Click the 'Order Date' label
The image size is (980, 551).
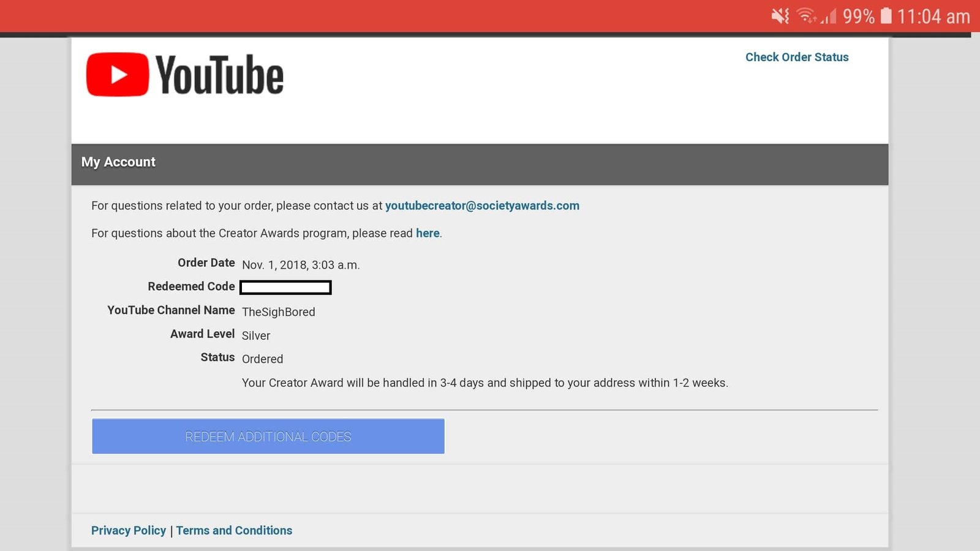206,263
